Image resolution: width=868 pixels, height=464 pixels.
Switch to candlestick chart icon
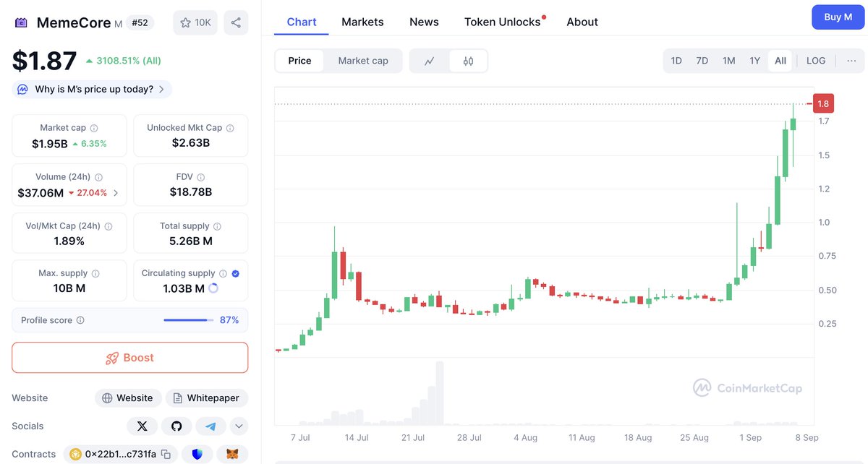pos(468,61)
